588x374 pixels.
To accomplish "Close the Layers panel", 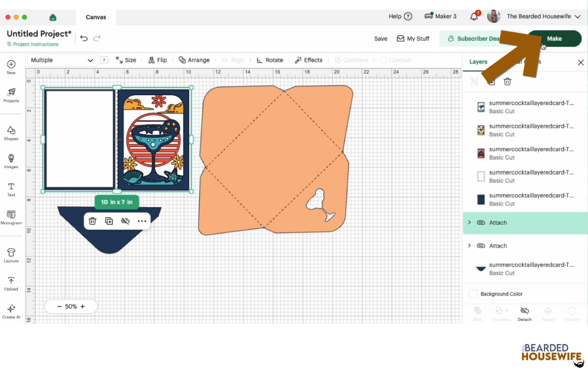I will 581,63.
